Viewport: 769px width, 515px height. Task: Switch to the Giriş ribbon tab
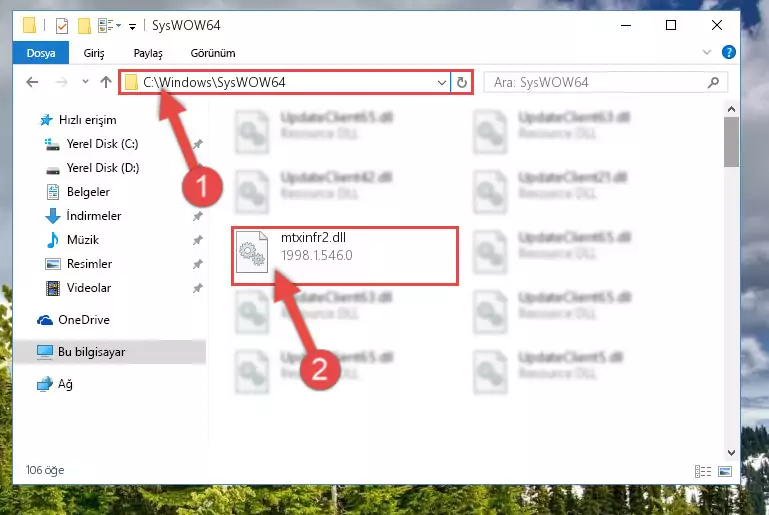(94, 53)
